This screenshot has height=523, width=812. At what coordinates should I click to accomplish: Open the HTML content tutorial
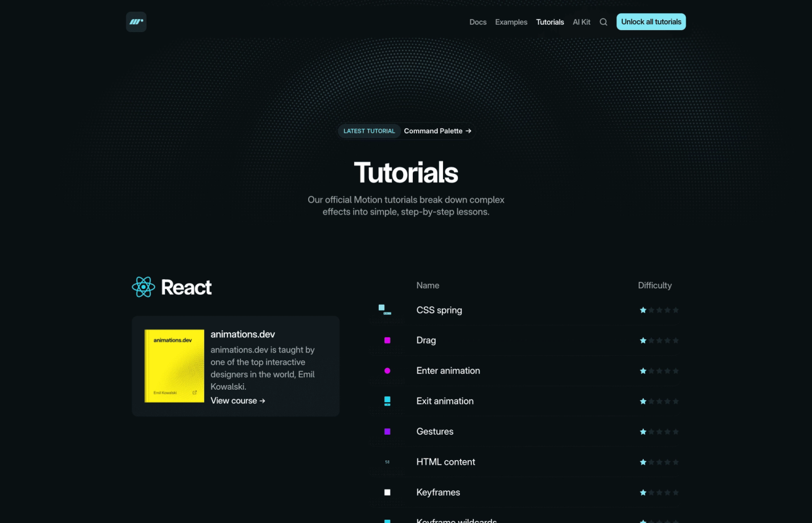446,462
